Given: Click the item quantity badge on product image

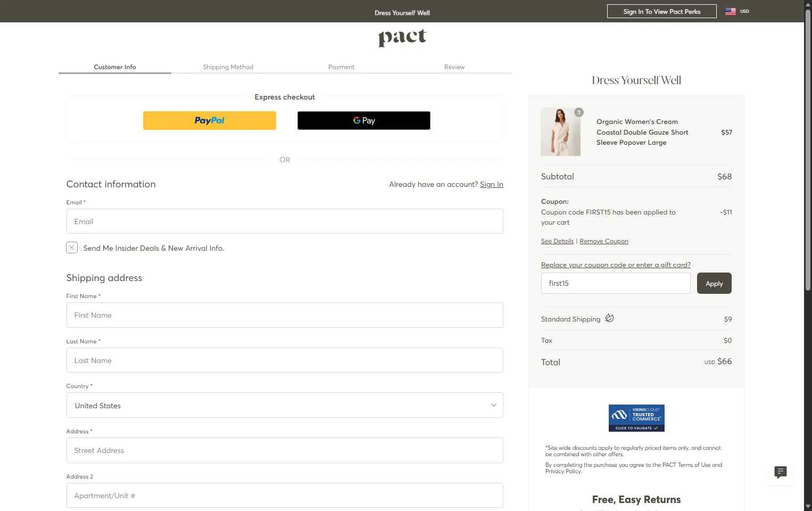Looking at the screenshot, I should pos(579,112).
